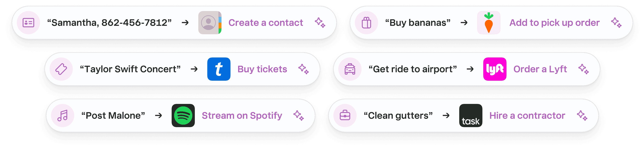This screenshot has height=149, width=644.
Task: Select the Buy tickets action
Action: [262, 69]
